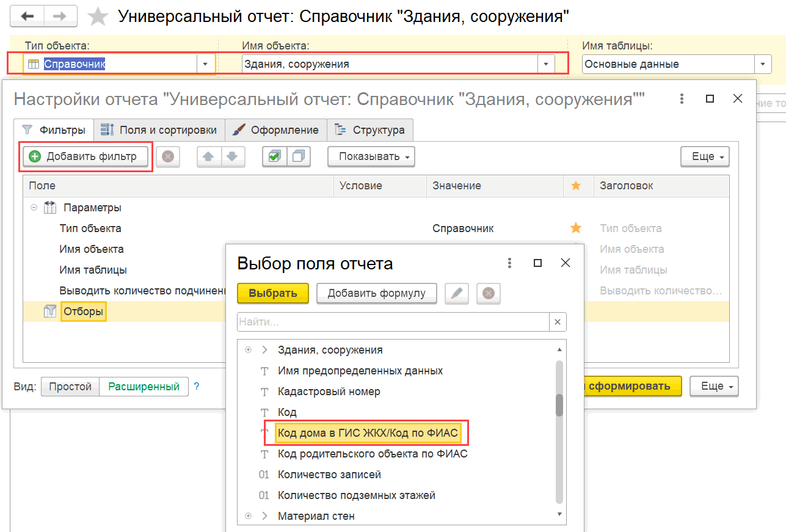Click the star column header in the filters table

[x=576, y=186]
